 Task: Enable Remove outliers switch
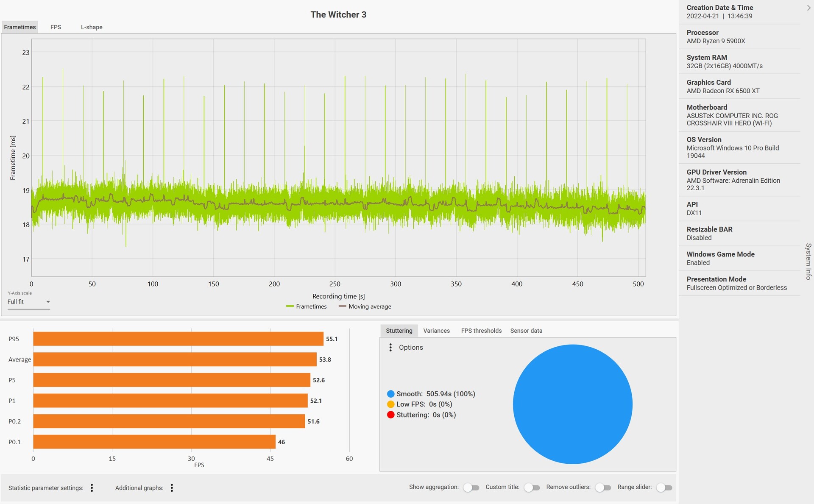[602, 487]
